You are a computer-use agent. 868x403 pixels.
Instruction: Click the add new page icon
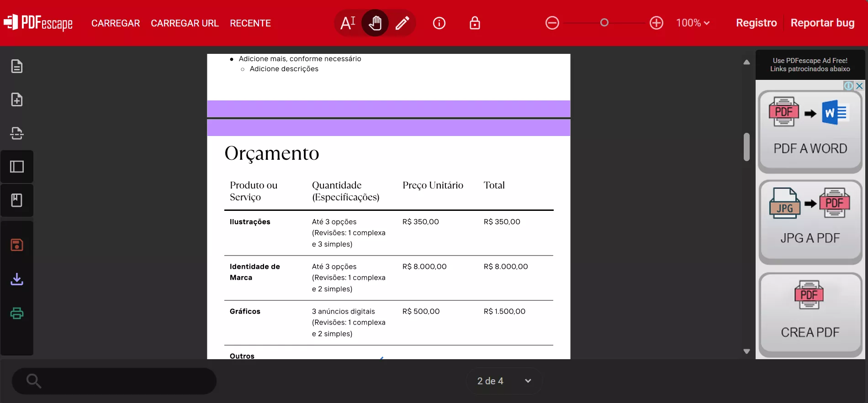point(17,99)
